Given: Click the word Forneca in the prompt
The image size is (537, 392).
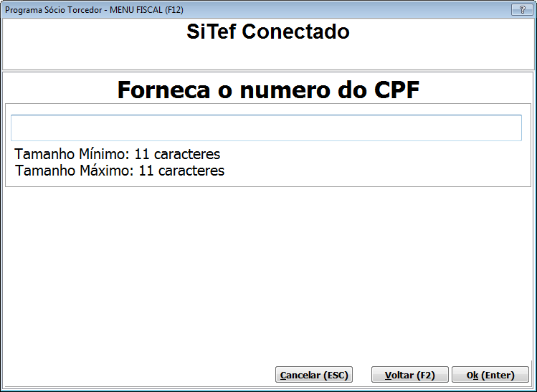Looking at the screenshot, I should (163, 90).
